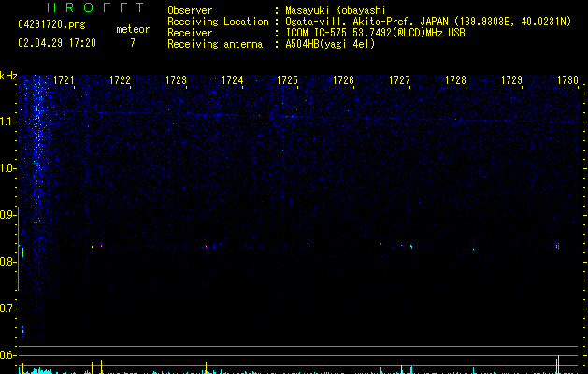This screenshot has width=588, height=374.
Task: Click the date stamp 02.04.29 17:20
Action: pos(57,43)
